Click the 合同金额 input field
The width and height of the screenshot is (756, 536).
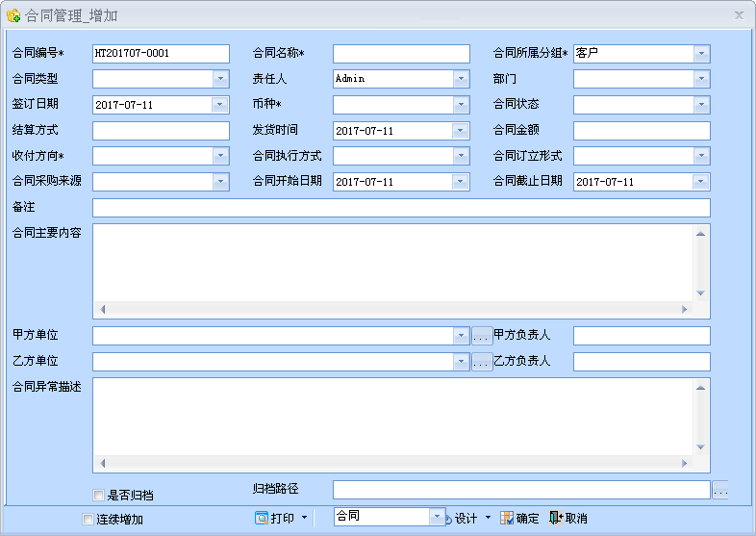(x=642, y=131)
